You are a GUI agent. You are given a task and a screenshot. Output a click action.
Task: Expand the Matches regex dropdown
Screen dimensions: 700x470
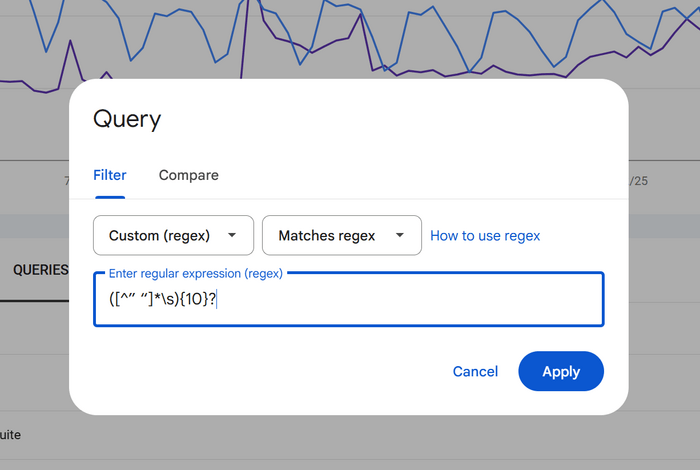pos(341,236)
